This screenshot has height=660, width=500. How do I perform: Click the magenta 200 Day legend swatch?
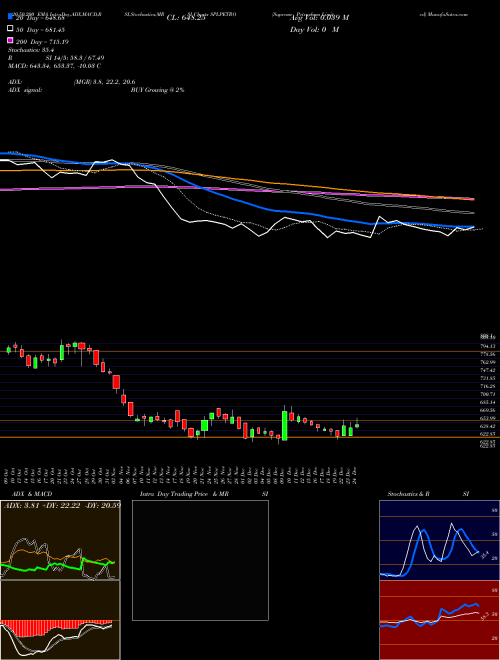click(x=10, y=41)
